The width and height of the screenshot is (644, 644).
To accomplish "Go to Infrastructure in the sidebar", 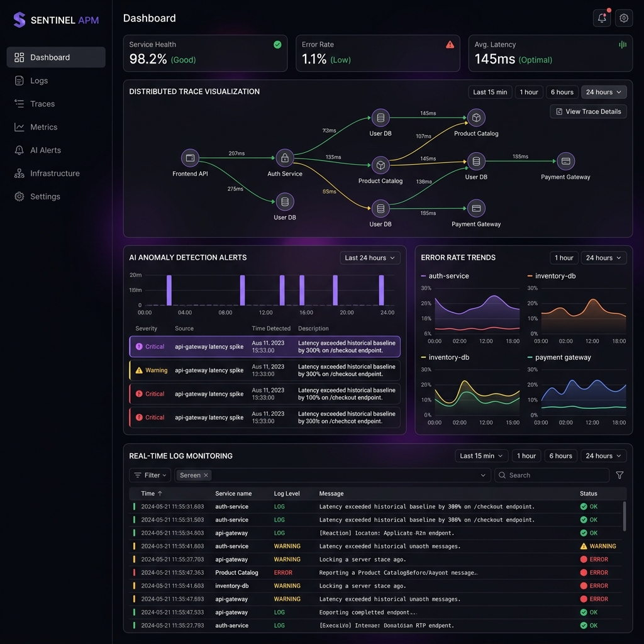I will coord(56,174).
